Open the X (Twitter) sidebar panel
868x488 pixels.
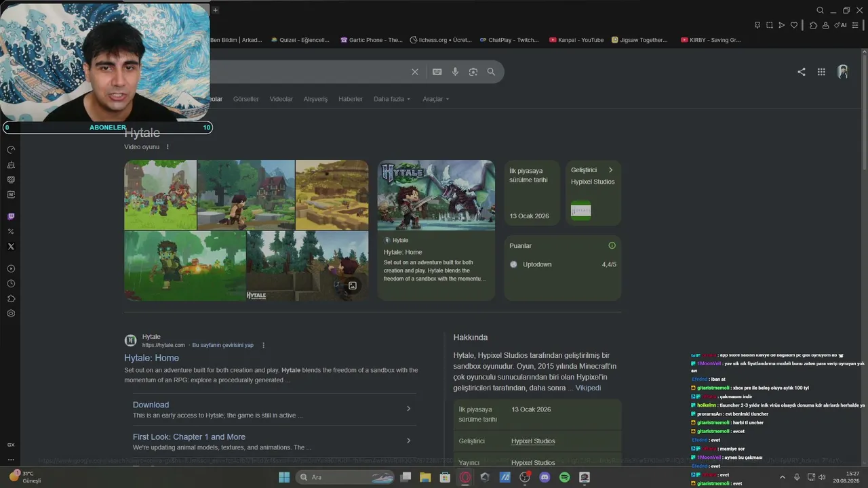click(x=11, y=247)
